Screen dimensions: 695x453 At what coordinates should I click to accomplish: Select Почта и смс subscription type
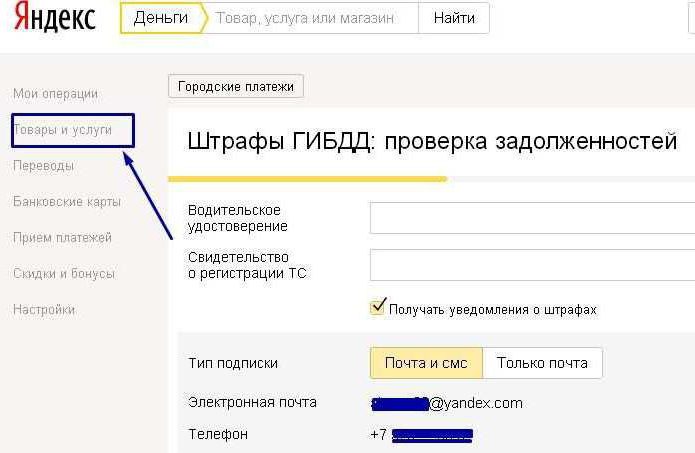pyautogui.click(x=426, y=364)
